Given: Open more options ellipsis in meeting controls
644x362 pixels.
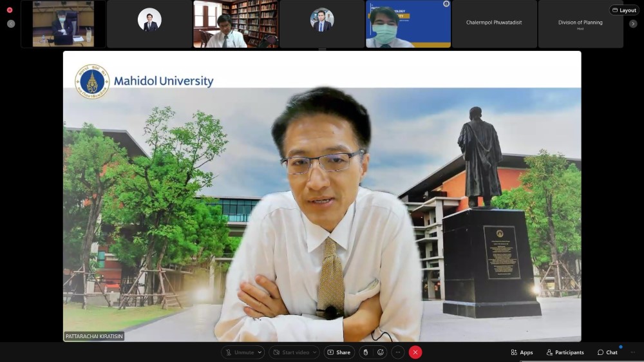Looking at the screenshot, I should [398, 352].
